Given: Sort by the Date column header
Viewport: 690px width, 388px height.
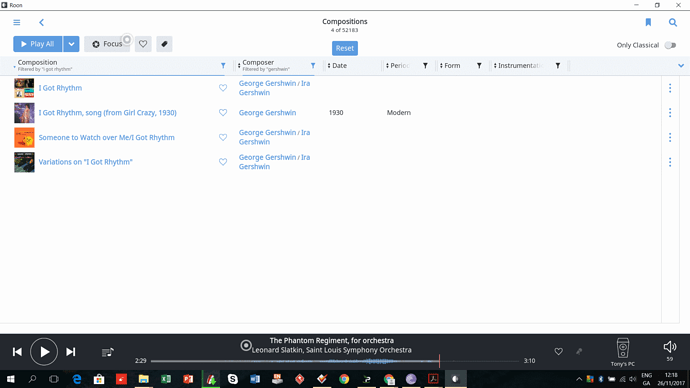Looking at the screenshot, I should (339, 66).
